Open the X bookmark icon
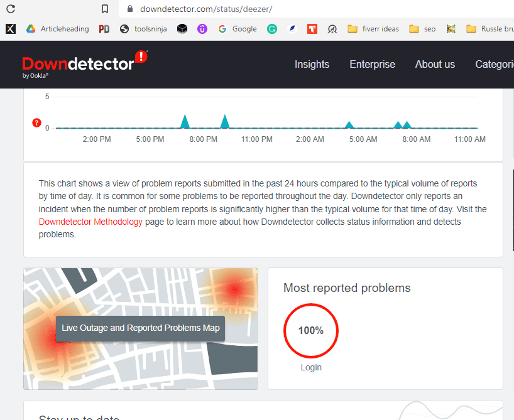514x420 pixels. (x=11, y=29)
